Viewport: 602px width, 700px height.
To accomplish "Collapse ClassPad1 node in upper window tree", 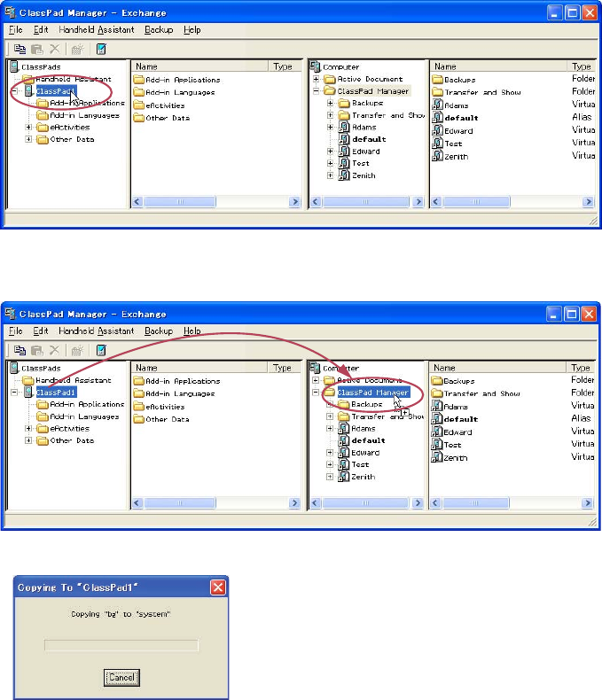I will coord(15,91).
